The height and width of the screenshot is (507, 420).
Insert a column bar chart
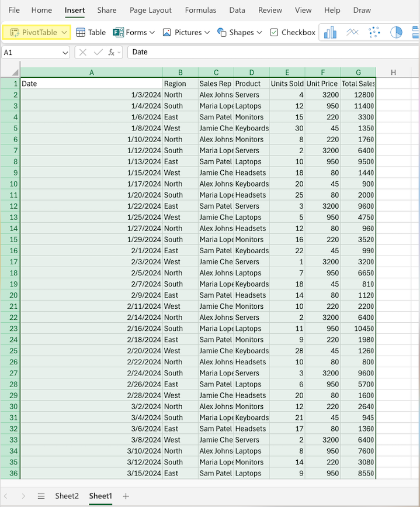pos(330,32)
